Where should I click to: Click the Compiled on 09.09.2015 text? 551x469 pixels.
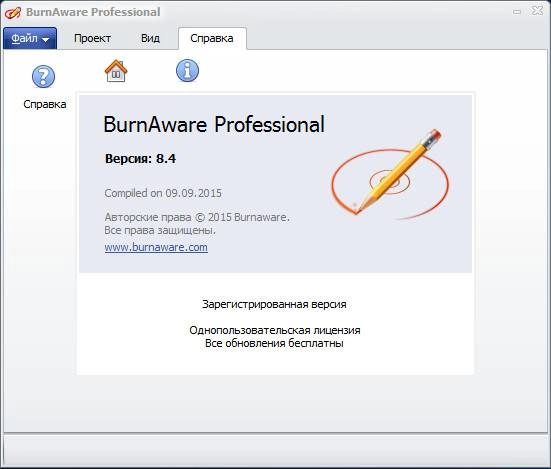163,193
